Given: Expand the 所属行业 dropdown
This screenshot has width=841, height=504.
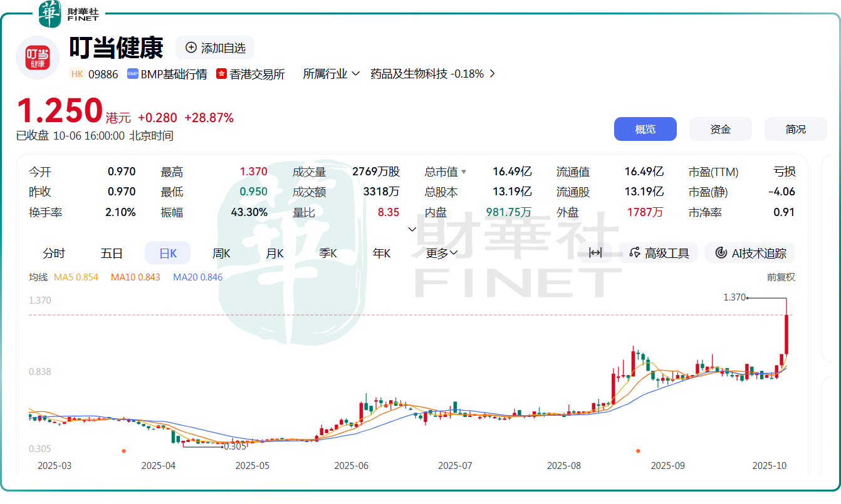Looking at the screenshot, I should point(332,74).
